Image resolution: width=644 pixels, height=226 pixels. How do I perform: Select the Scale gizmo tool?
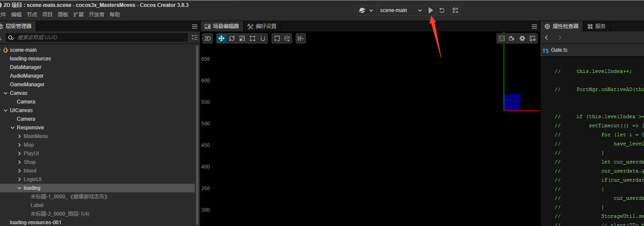tap(242, 38)
